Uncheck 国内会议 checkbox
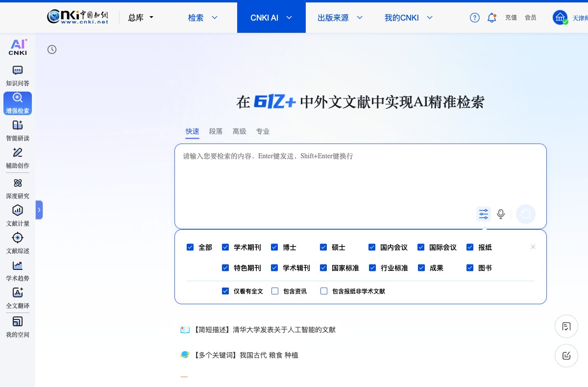The height and width of the screenshot is (387, 588). click(372, 247)
